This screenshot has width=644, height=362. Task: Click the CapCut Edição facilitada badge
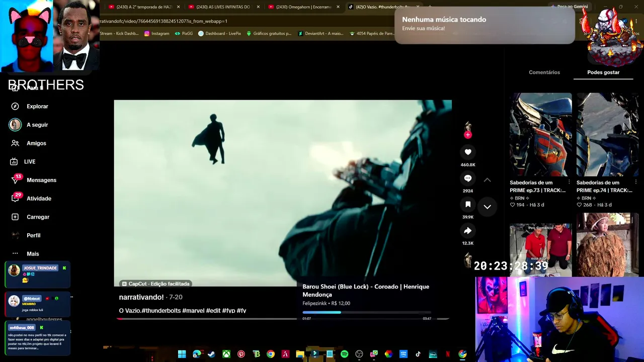pyautogui.click(x=156, y=284)
